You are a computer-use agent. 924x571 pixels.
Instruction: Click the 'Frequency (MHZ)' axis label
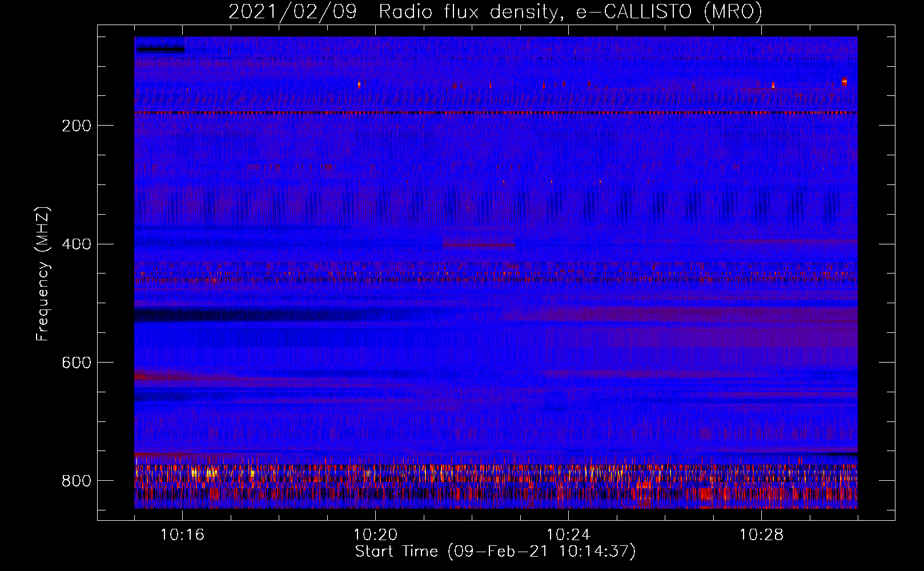(43, 274)
